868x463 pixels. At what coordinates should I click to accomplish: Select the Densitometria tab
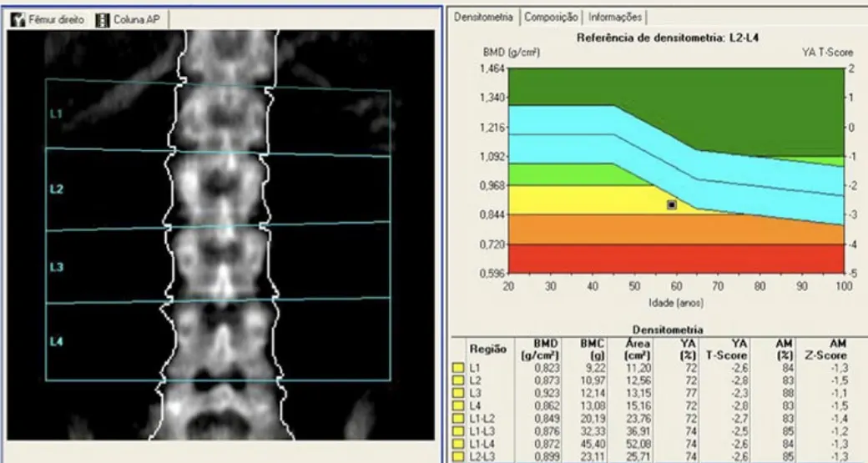(483, 18)
